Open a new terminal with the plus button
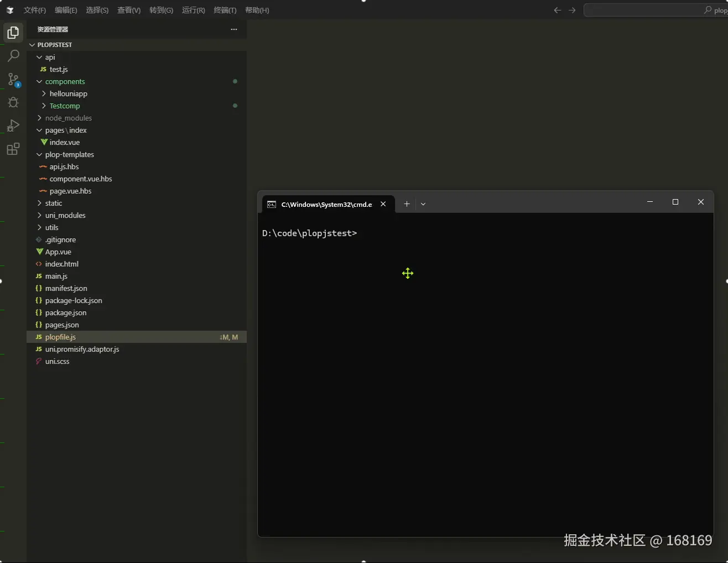Screen dimensions: 728x563 pos(407,204)
